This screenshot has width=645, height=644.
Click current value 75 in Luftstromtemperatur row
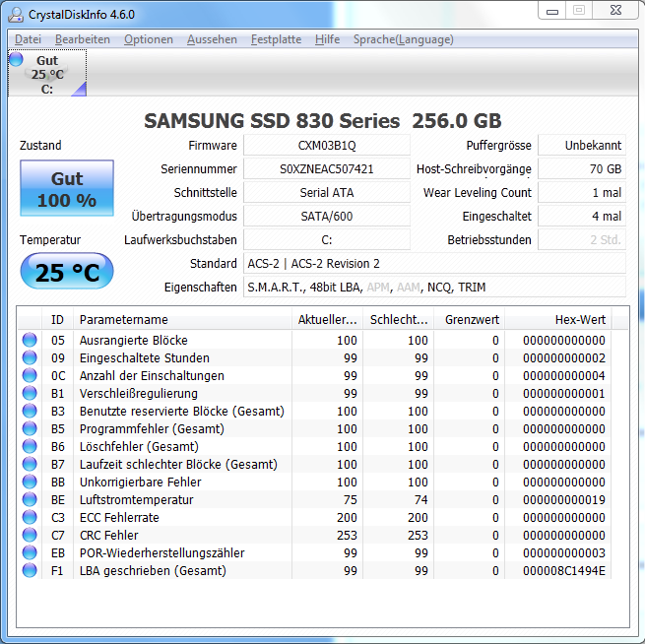[x=350, y=499]
